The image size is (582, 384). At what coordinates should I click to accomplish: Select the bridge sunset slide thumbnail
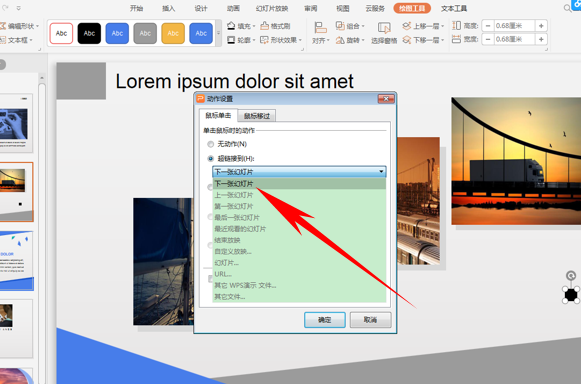16,191
